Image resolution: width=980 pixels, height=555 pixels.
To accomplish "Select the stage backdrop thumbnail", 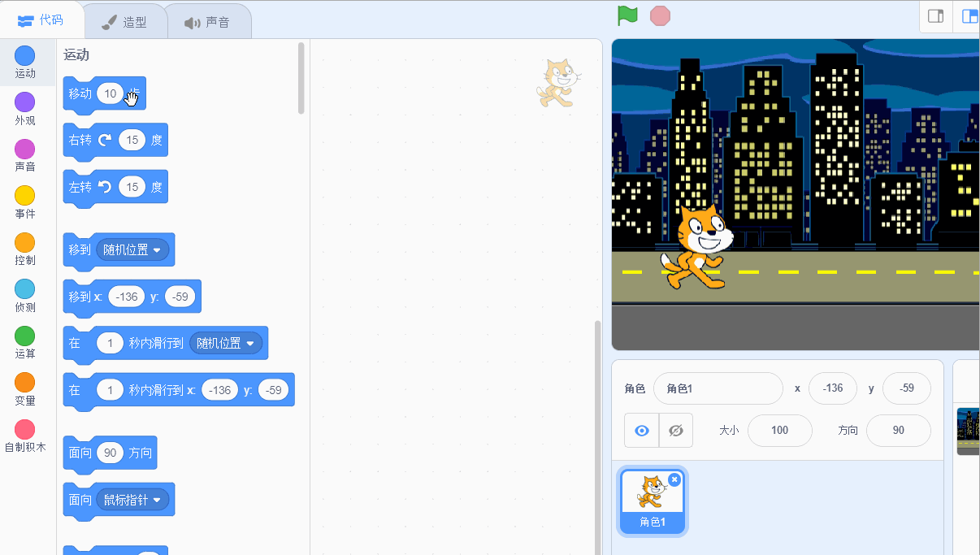I will (968, 431).
